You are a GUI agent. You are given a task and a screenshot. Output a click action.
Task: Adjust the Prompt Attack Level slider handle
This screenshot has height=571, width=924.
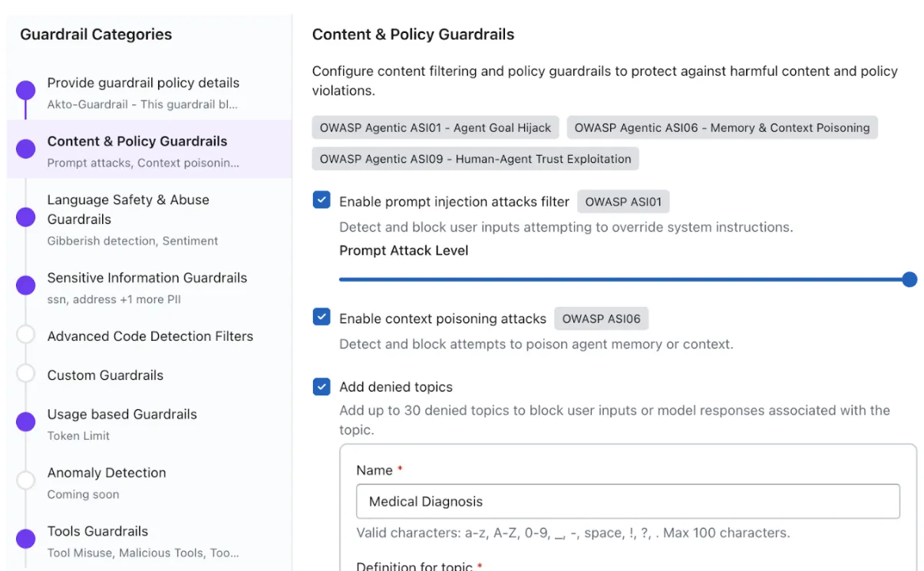909,279
